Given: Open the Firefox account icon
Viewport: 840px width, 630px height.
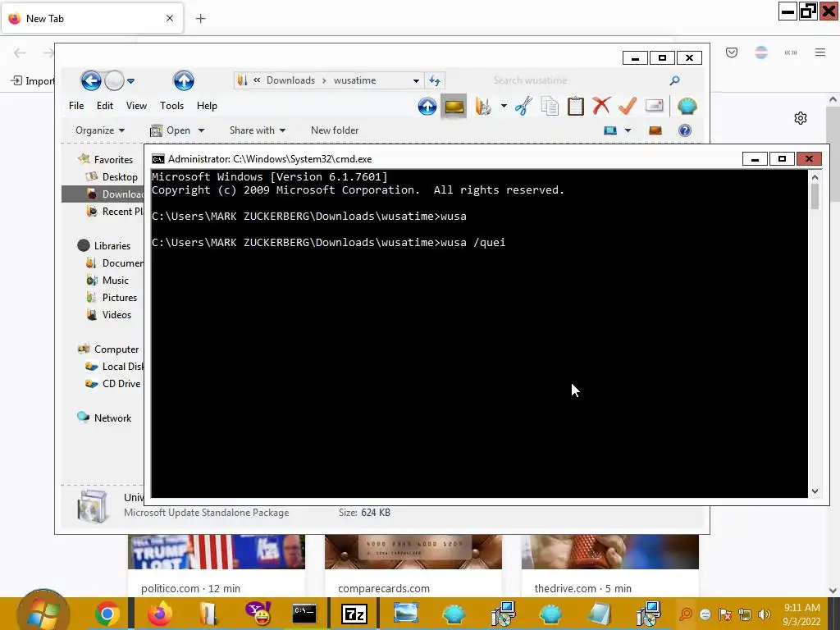Looking at the screenshot, I should (x=760, y=52).
